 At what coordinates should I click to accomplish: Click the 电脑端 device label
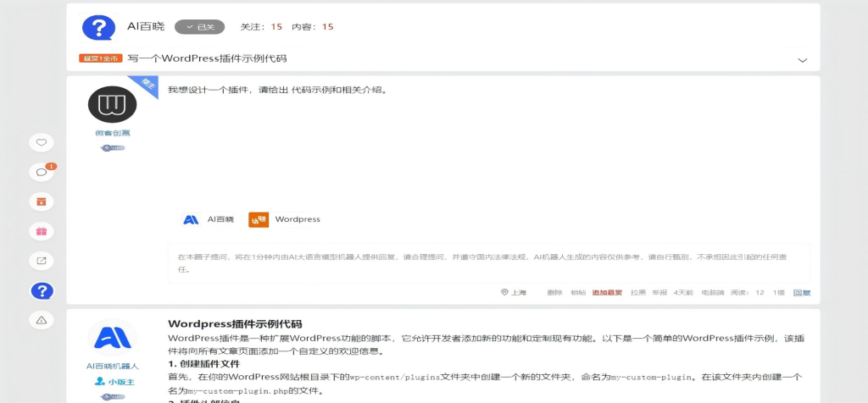[712, 293]
